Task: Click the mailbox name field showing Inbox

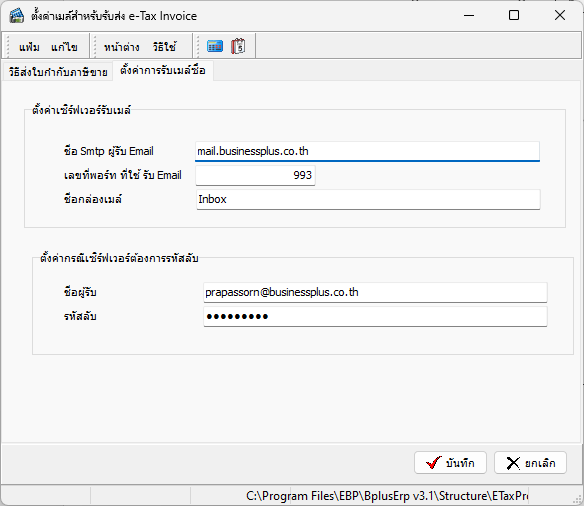Action: 368,199
